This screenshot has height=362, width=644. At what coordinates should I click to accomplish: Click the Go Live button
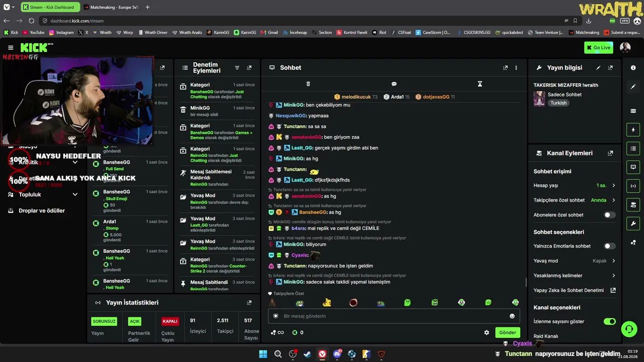[x=599, y=48]
